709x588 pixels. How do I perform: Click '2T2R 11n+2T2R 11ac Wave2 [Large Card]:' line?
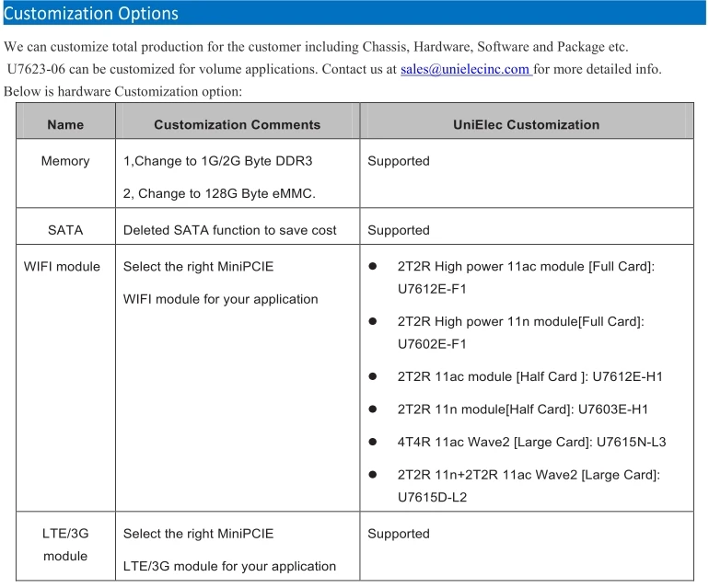coord(529,475)
